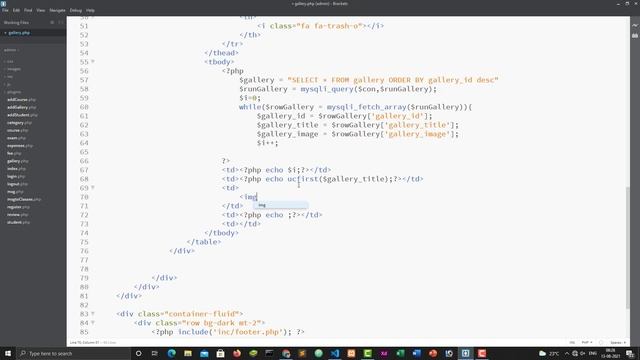
Task: Toggle the INS insert mode indicator
Action: coord(572,342)
